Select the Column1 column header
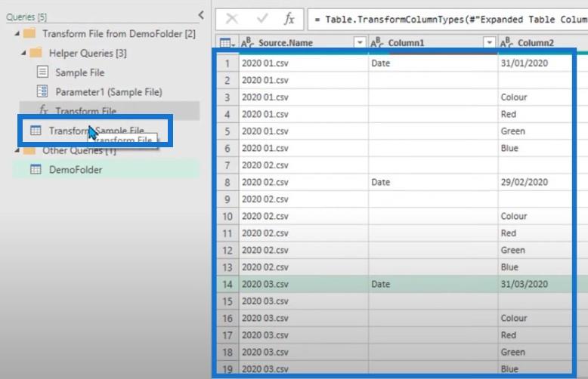The width and height of the screenshot is (588, 379). (x=406, y=43)
